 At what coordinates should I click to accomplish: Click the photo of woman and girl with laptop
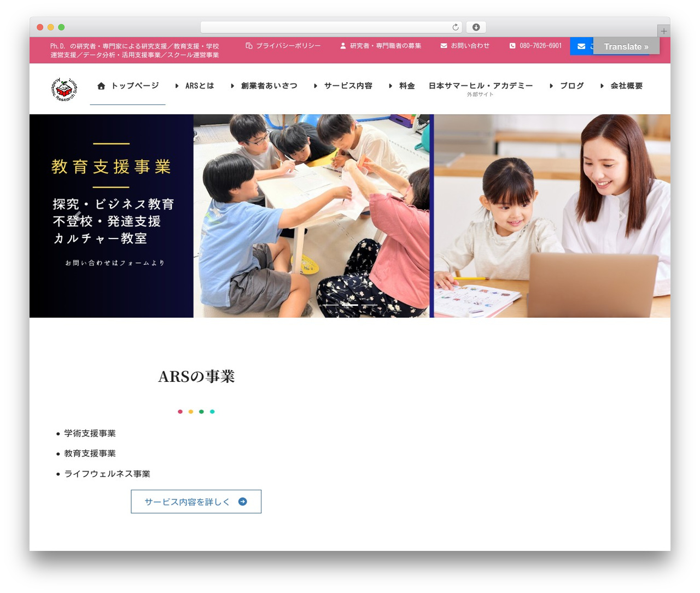(x=552, y=216)
